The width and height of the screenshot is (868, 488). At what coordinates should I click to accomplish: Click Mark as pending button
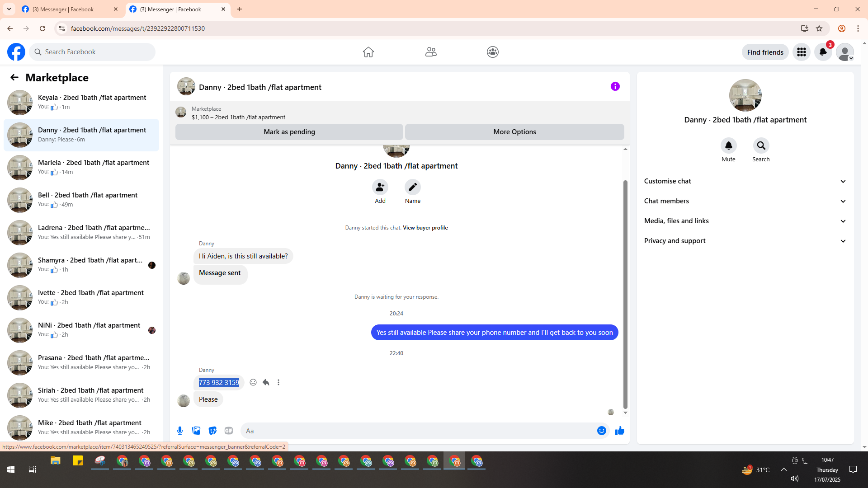(289, 132)
